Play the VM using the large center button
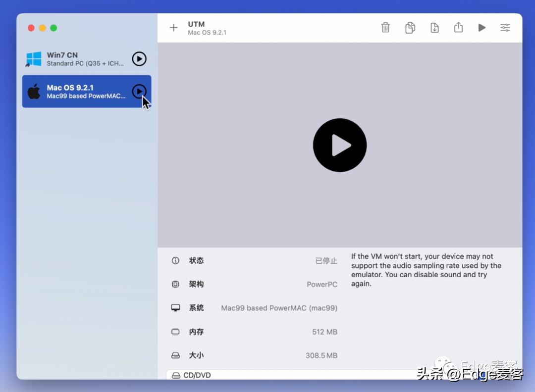Image resolution: width=535 pixels, height=392 pixels. (340, 145)
